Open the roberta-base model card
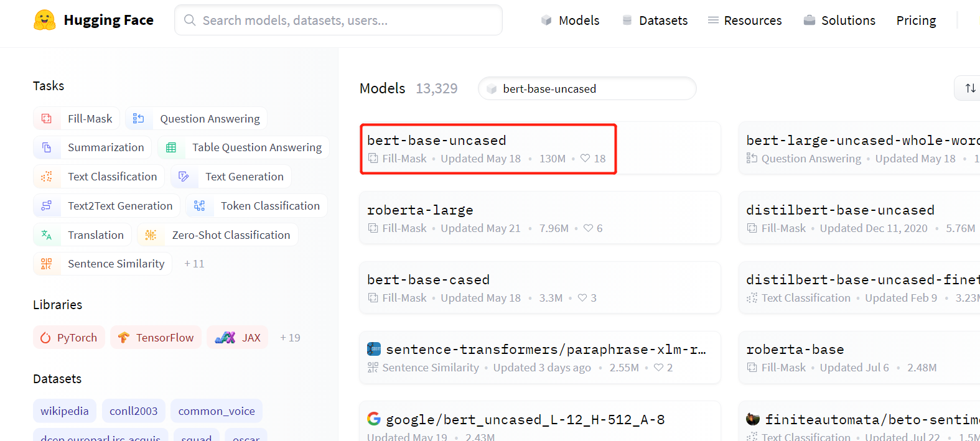 click(859, 358)
